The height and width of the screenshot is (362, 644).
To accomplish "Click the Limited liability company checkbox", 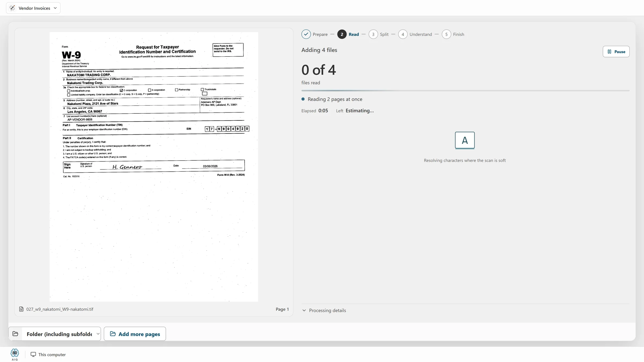I will click(x=69, y=95).
